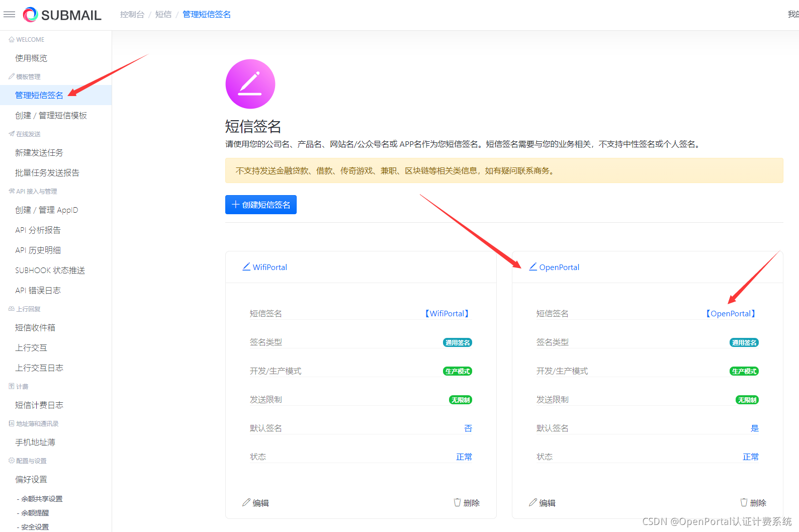Click default signature value 是 on OpenPortal
Screen dimensions: 799x532
tap(755, 428)
